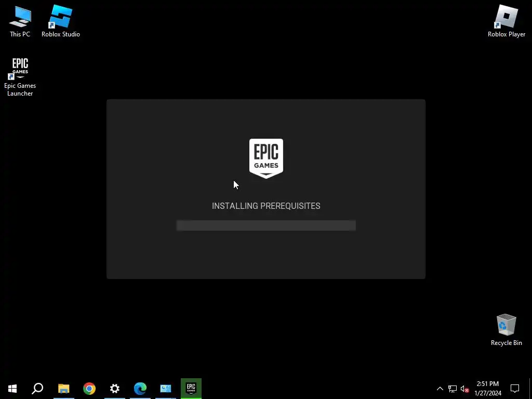Select the This PC desktop icon
The width and height of the screenshot is (532, 399).
(20, 21)
